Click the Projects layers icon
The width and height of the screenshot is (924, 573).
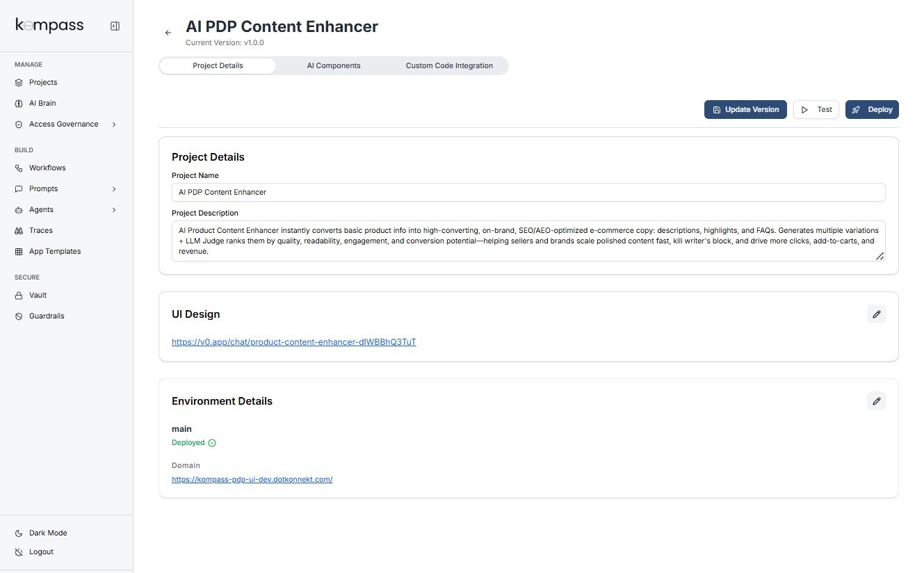19,83
